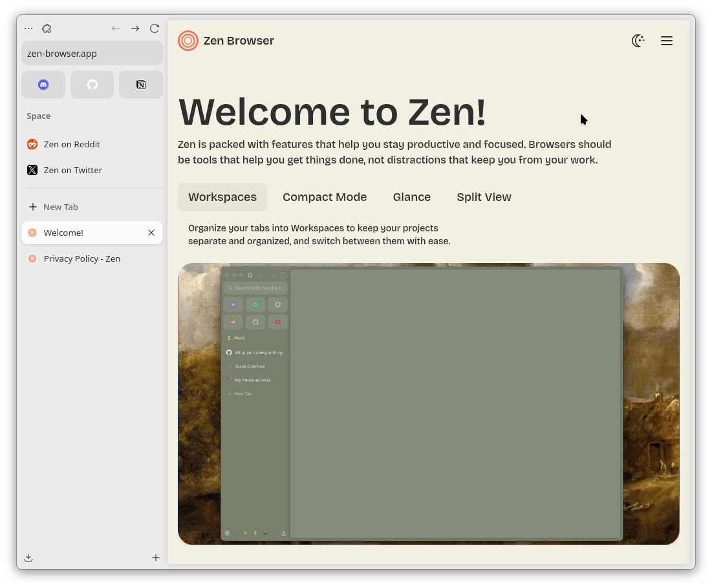Close the Welcome! tab
This screenshot has width=712, height=588.
click(151, 233)
